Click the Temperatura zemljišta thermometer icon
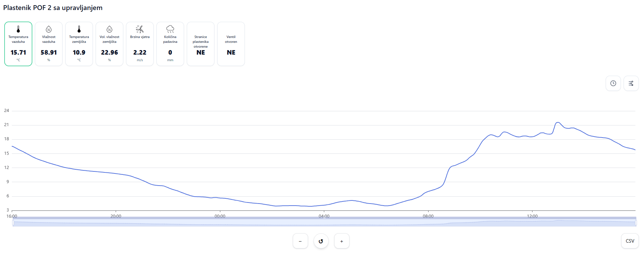644x254 pixels. [x=79, y=29]
